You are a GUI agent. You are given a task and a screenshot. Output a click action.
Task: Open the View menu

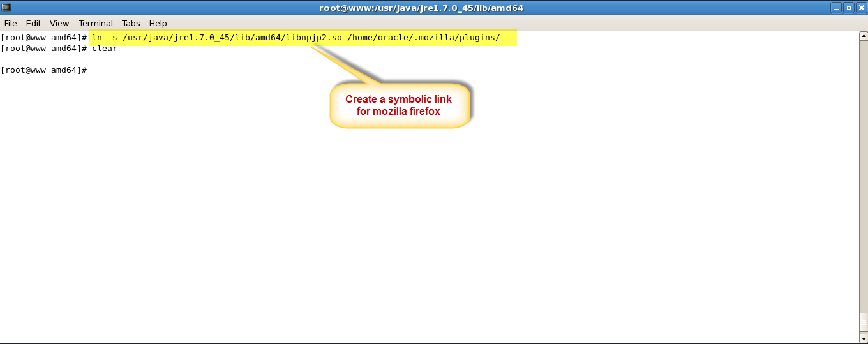coord(59,24)
